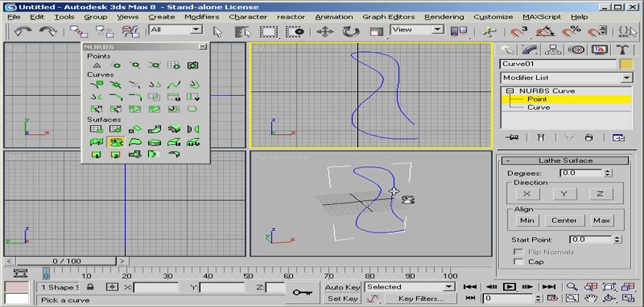The image size is (644, 307).
Task: Open the Graph Editors menu
Action: click(389, 17)
